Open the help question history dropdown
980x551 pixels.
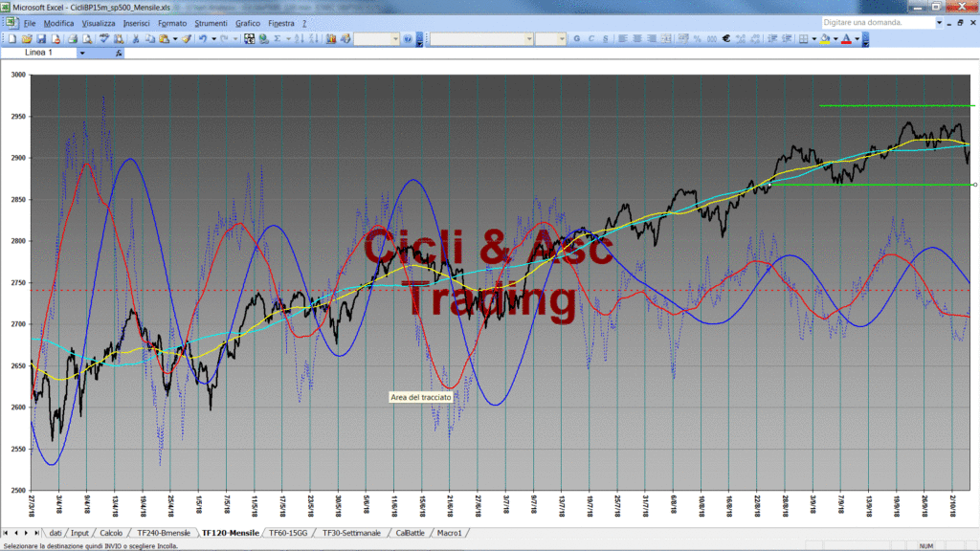point(939,23)
